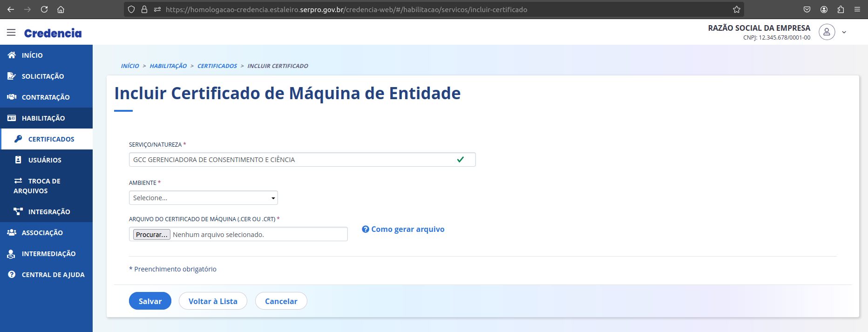Open the site permissions icon in the address bar
The width and height of the screenshot is (868, 332).
[x=157, y=9]
